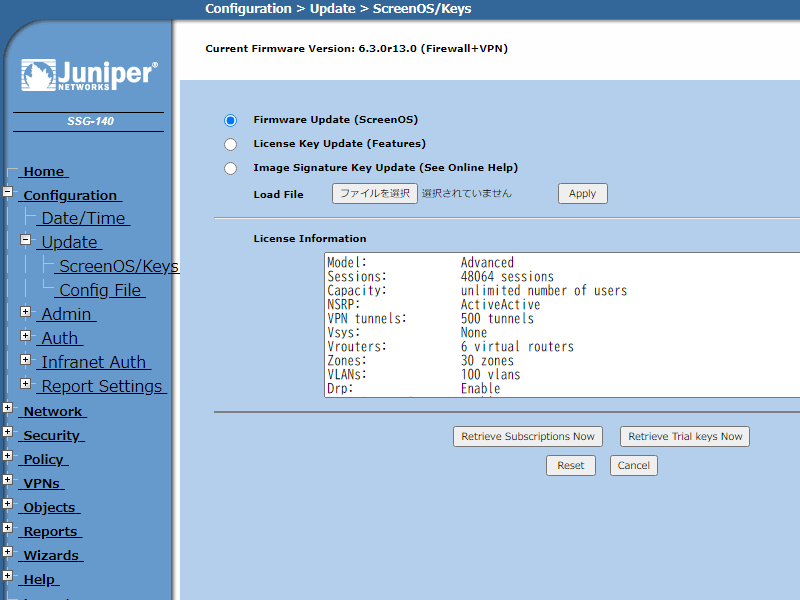Expand the Help tree node
The image size is (800, 600).
tap(8, 576)
